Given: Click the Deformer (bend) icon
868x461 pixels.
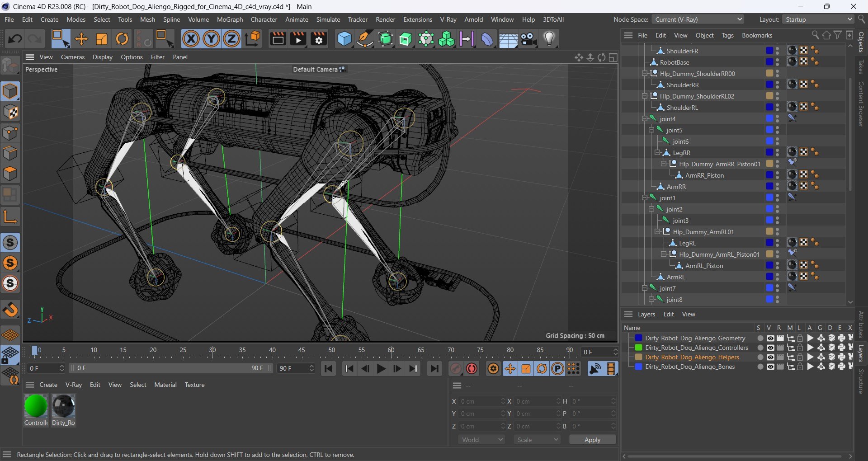Looking at the screenshot, I should [487, 39].
